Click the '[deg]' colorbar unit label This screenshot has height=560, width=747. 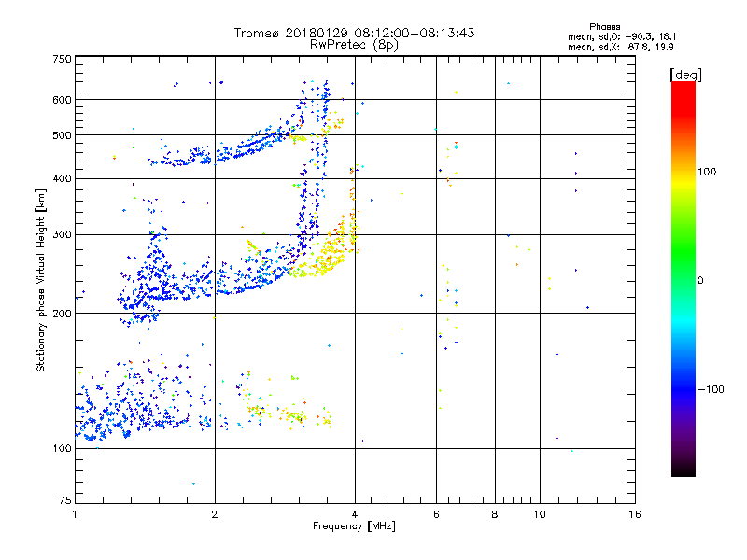(685, 75)
